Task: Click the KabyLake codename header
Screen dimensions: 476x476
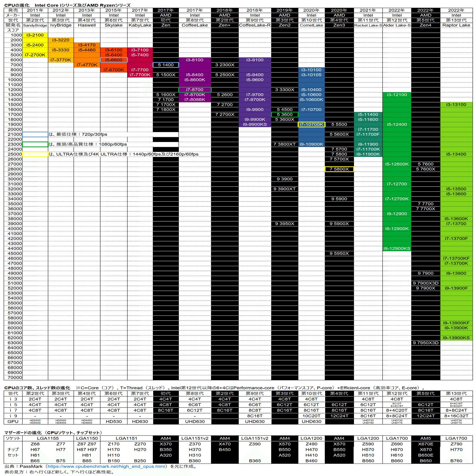Action: pos(140,25)
